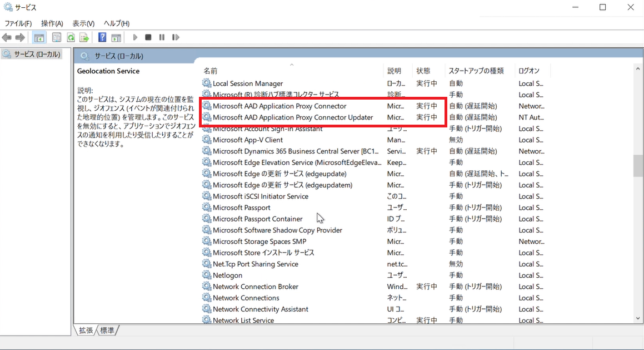
Task: Click the Forward arrow in the toolbar
Action: pyautogui.click(x=20, y=37)
